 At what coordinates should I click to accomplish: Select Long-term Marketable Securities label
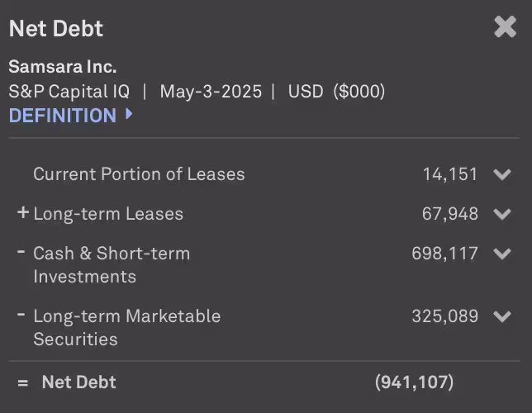click(127, 327)
